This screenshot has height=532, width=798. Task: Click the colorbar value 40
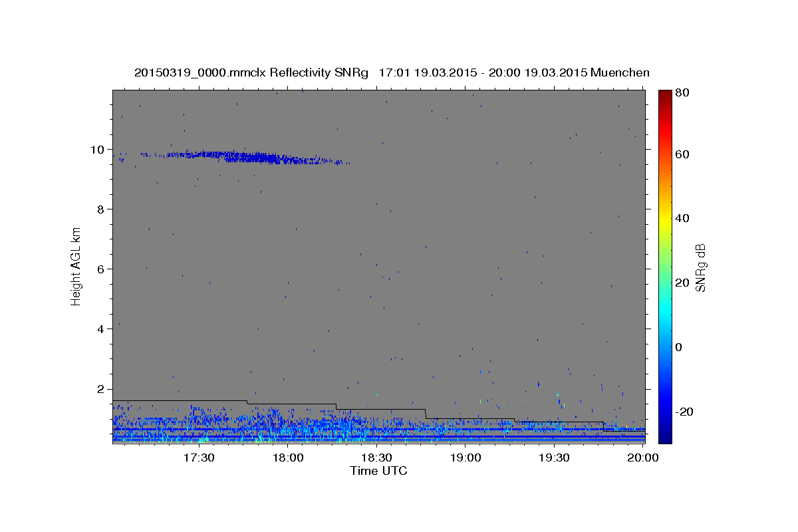point(682,218)
